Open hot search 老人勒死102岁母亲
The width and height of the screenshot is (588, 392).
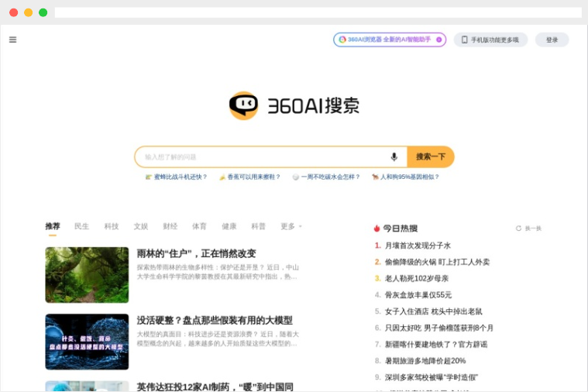coord(417,278)
